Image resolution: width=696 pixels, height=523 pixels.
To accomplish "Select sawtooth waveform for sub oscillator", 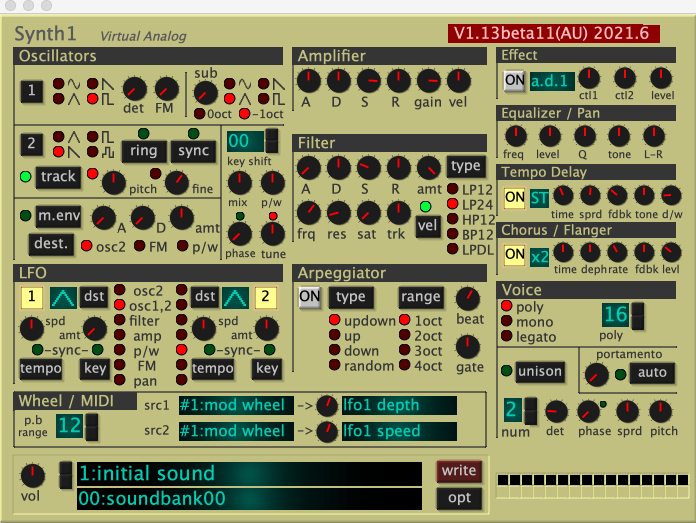I will click(x=264, y=83).
